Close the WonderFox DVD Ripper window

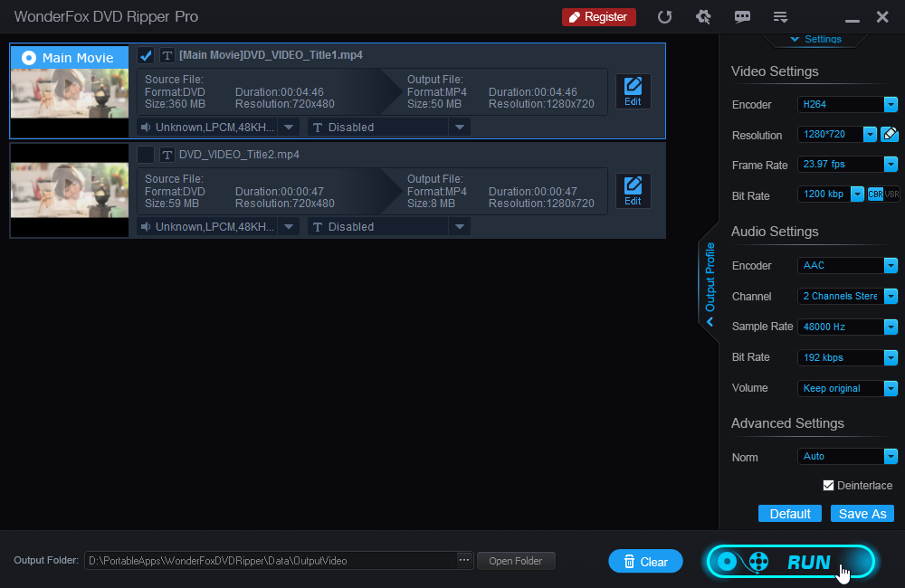pyautogui.click(x=881, y=16)
